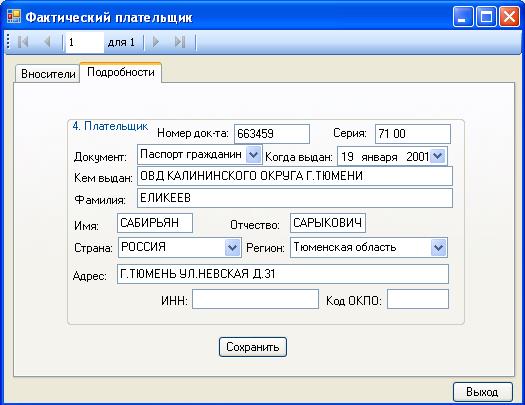The width and height of the screenshot is (525, 405).
Task: Click the record position number field
Action: (85, 42)
